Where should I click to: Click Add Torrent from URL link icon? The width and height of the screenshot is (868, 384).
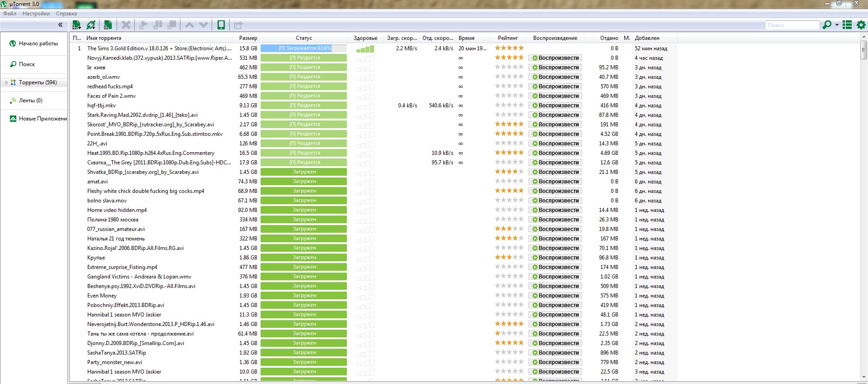(91, 25)
